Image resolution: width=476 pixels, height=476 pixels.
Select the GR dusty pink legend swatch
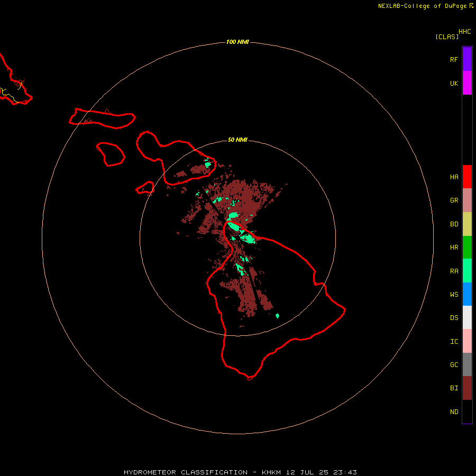click(x=467, y=200)
